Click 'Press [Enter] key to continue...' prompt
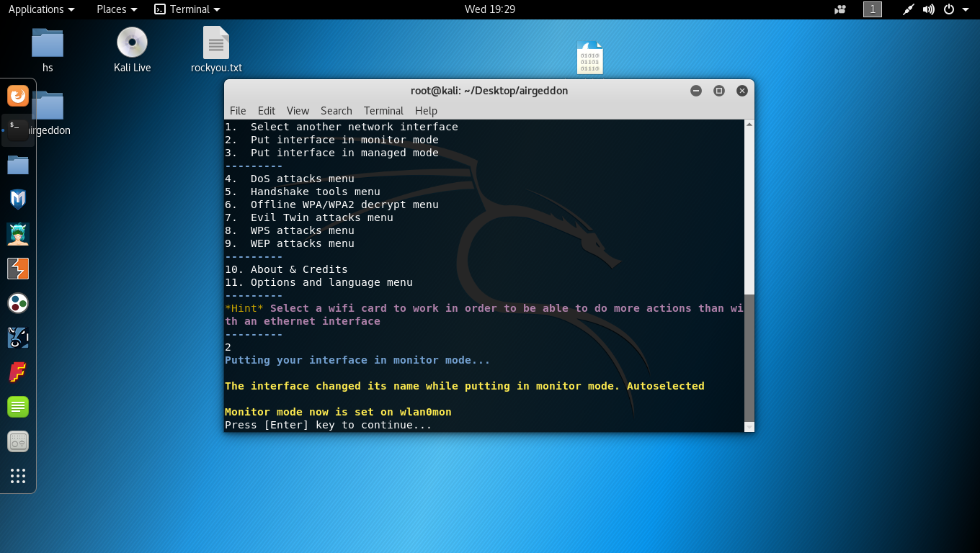 (x=329, y=425)
